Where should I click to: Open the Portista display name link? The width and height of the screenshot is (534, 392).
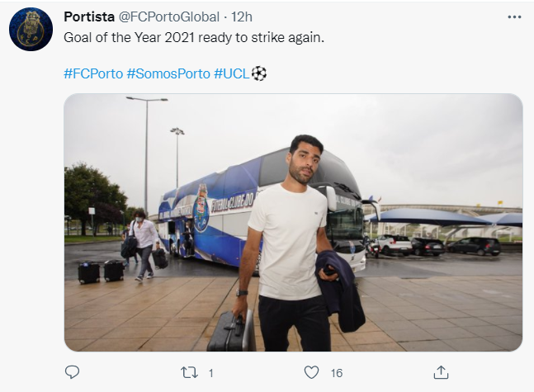pos(88,17)
